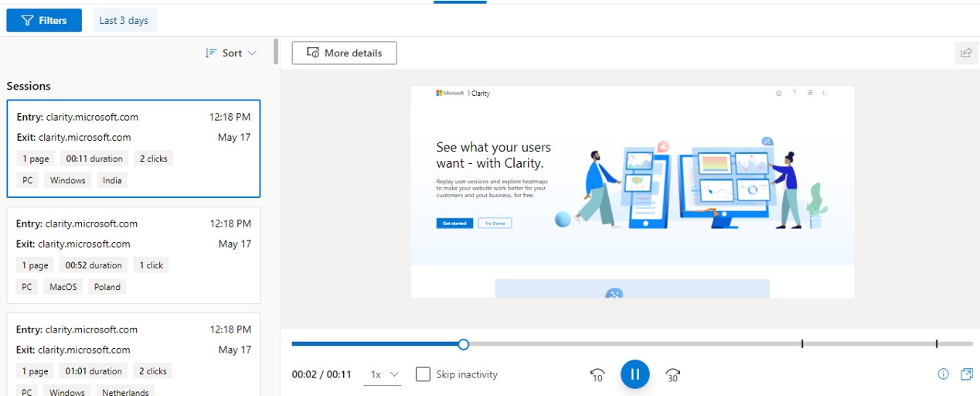Click the Get started button in preview
This screenshot has height=396, width=980.
pyautogui.click(x=454, y=224)
